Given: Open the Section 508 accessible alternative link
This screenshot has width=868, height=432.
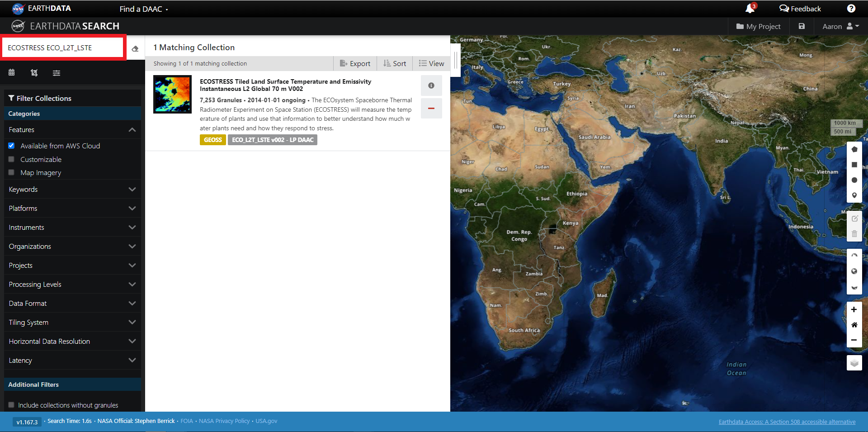Looking at the screenshot, I should [x=787, y=422].
